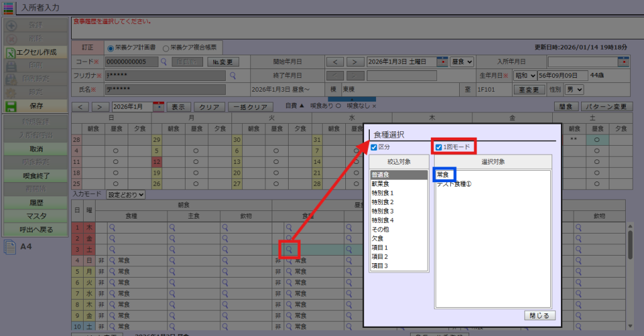This screenshot has width=644, height=336.
Task: Uncheck the 区分 checkbox
Action: 374,147
